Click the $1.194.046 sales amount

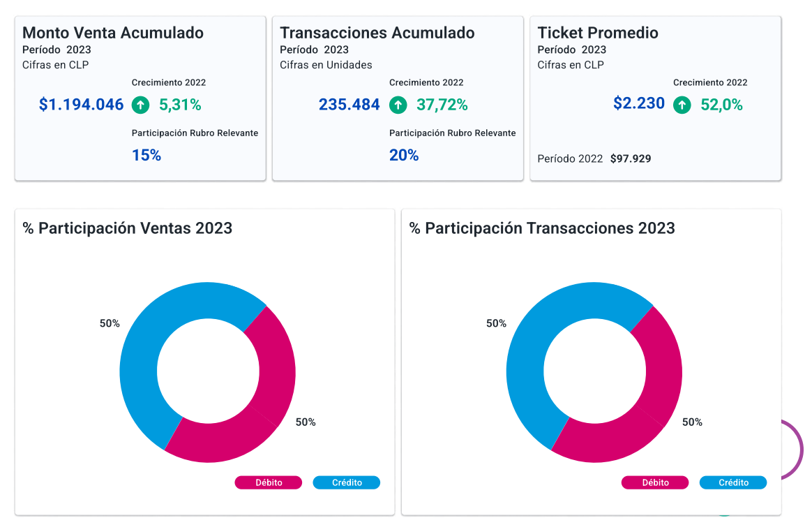coord(81,105)
